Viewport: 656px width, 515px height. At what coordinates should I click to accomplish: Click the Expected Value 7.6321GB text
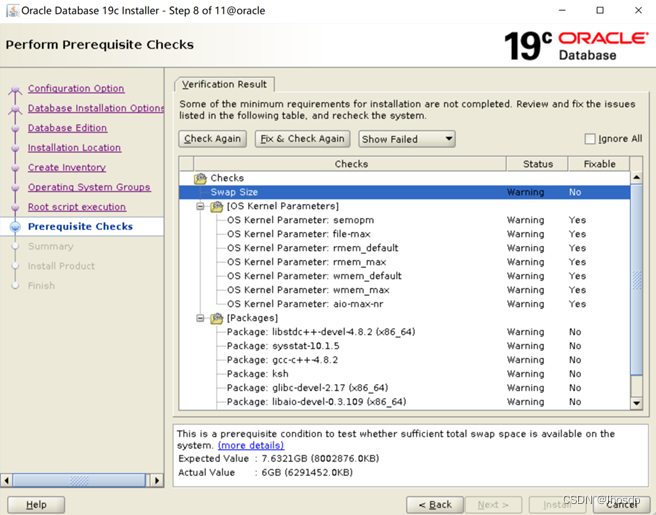pos(279,459)
